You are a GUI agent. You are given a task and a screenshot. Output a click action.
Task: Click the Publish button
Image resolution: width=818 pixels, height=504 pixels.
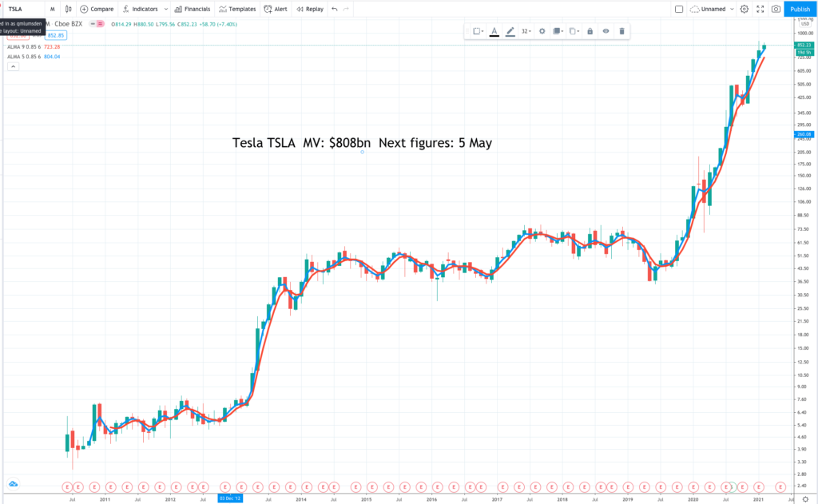coord(800,9)
